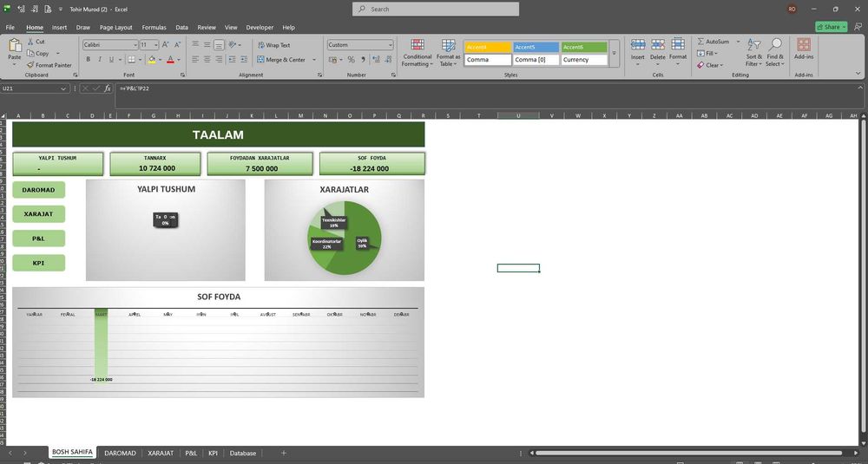The width and height of the screenshot is (868, 464).
Task: Open the Add-ins button
Action: pyautogui.click(x=804, y=49)
